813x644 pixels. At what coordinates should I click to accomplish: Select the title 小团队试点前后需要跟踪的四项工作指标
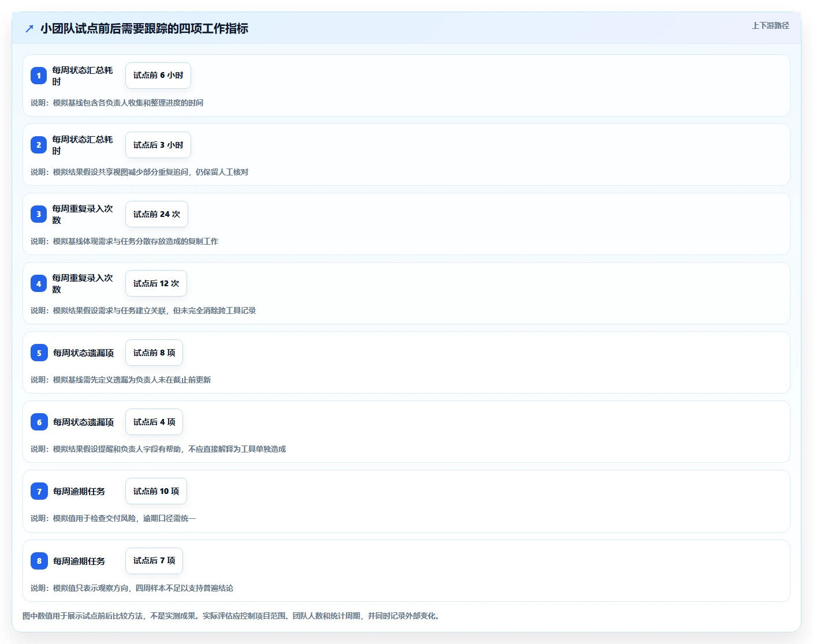tap(144, 28)
